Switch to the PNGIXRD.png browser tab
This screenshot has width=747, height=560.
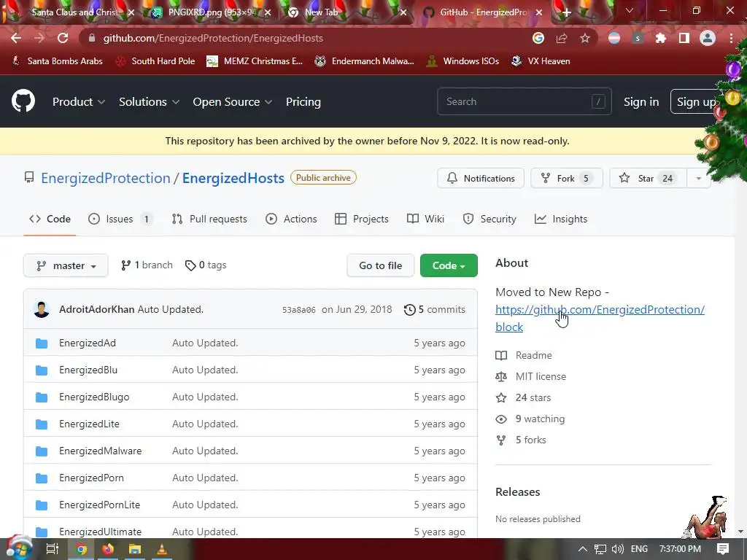[211, 12]
